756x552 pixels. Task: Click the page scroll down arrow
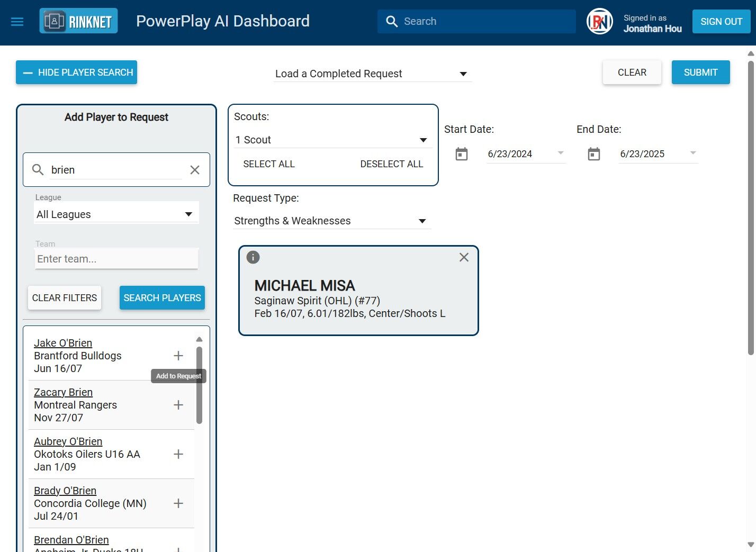(x=751, y=545)
